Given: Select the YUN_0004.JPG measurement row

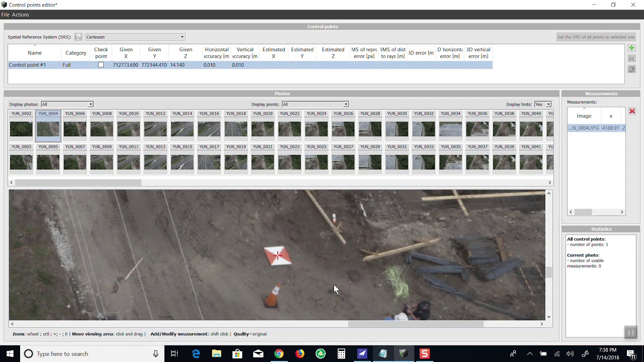Looking at the screenshot, I should click(597, 128).
